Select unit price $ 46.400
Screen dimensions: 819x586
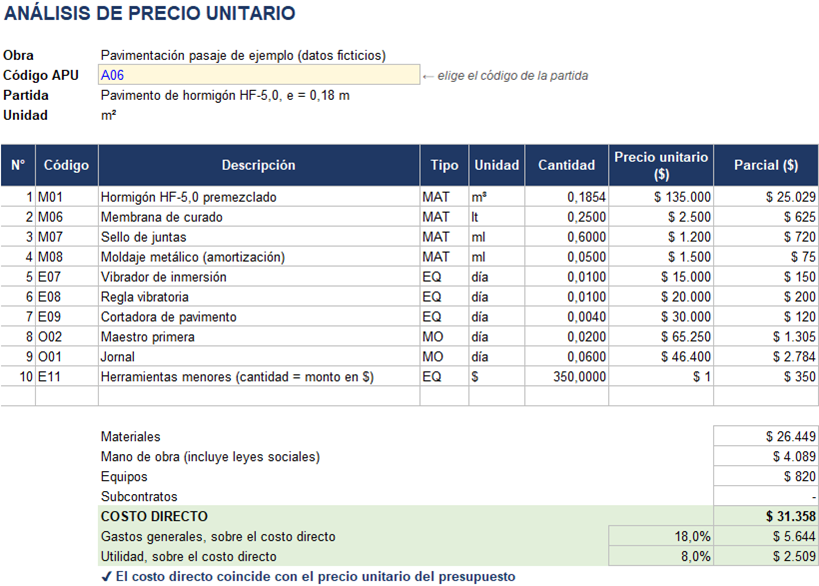pyautogui.click(x=661, y=356)
